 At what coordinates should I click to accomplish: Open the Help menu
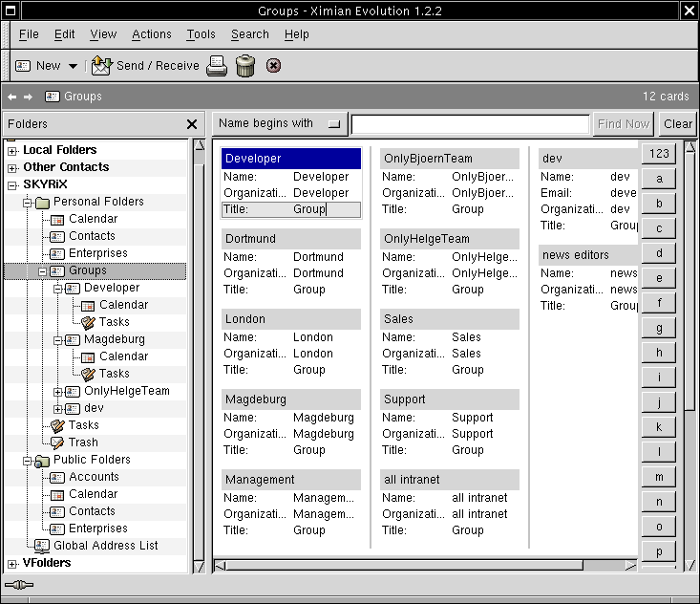pyautogui.click(x=296, y=34)
